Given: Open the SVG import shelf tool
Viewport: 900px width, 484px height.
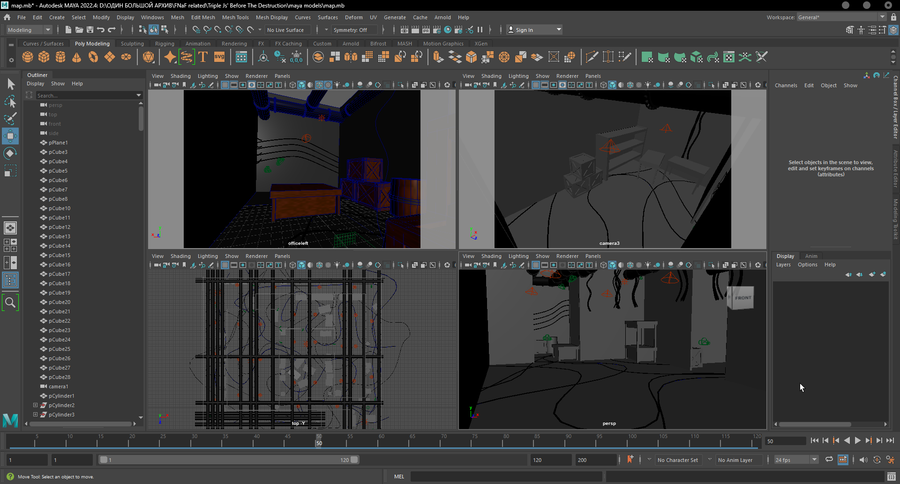Looking at the screenshot, I should [219, 57].
